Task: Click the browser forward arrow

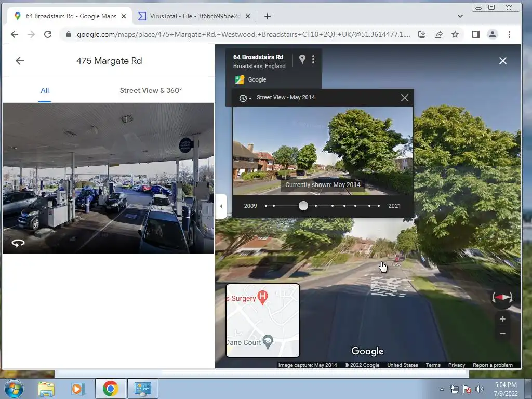Action: pos(31,34)
